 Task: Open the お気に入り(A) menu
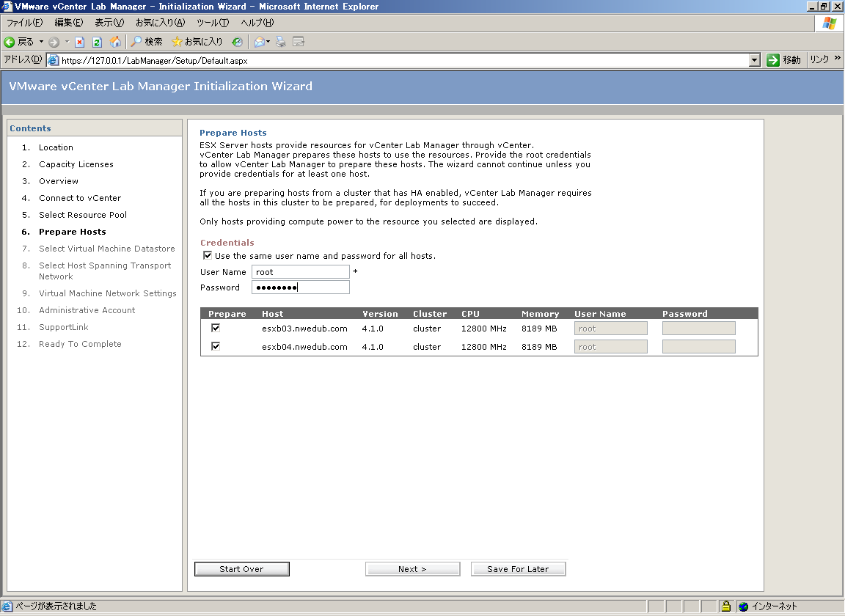[x=160, y=23]
